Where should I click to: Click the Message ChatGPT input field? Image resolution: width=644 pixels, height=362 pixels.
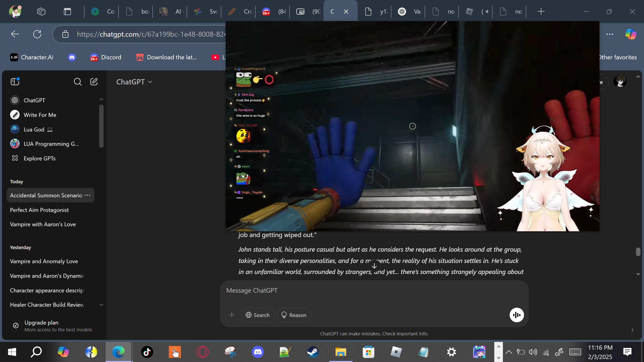[374, 290]
